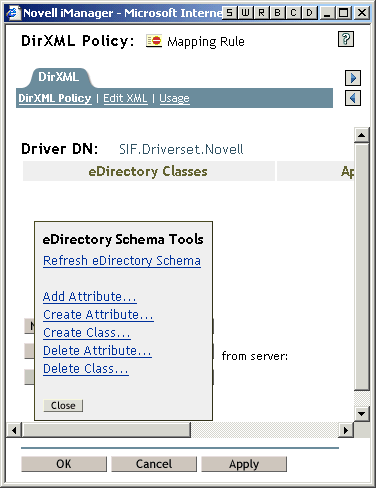Click the C button in title bar
Screen dimensions: 376x488
[293, 13]
